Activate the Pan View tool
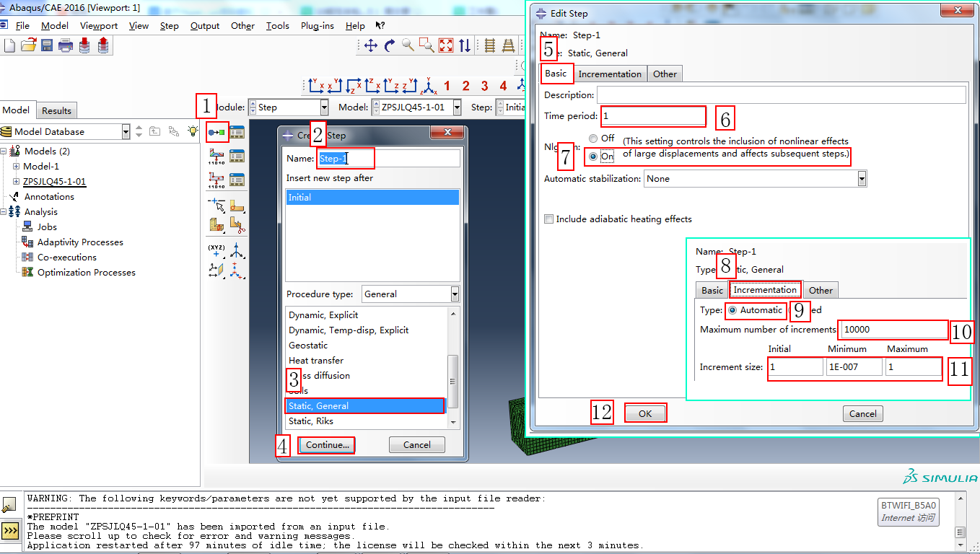The image size is (980, 554). click(371, 45)
